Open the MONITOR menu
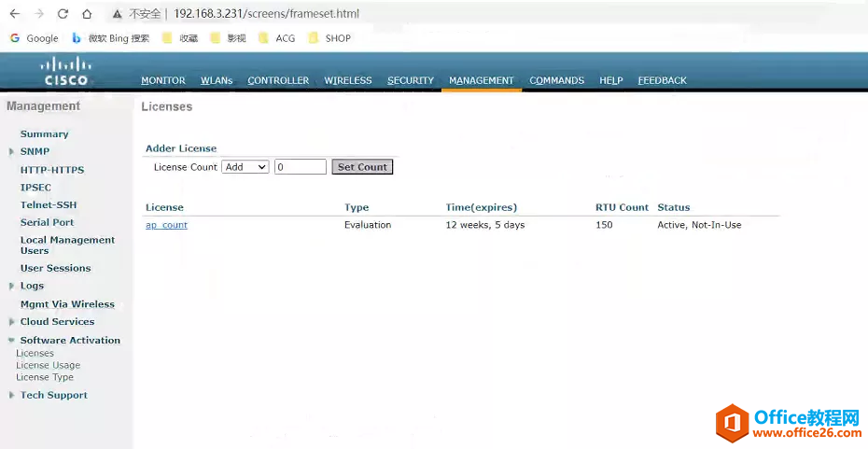Image resolution: width=868 pixels, height=449 pixels. [163, 80]
